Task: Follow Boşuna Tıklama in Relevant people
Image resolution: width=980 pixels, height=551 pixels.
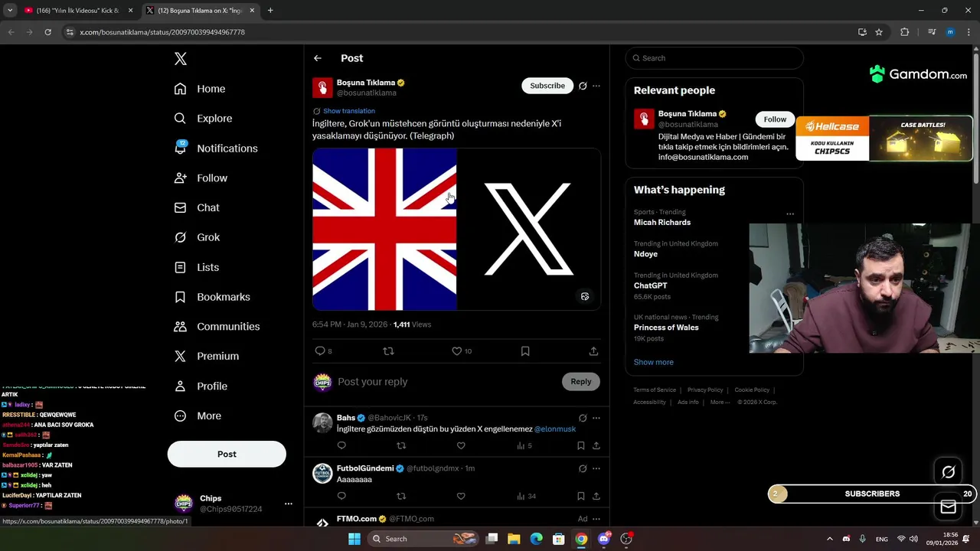Action: pos(775,119)
